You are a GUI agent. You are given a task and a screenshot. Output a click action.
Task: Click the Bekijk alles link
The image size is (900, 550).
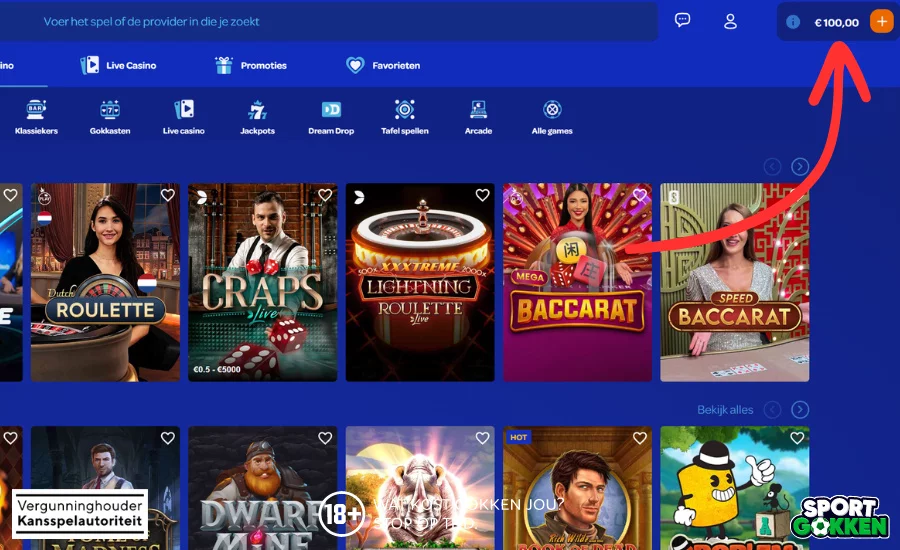point(725,409)
